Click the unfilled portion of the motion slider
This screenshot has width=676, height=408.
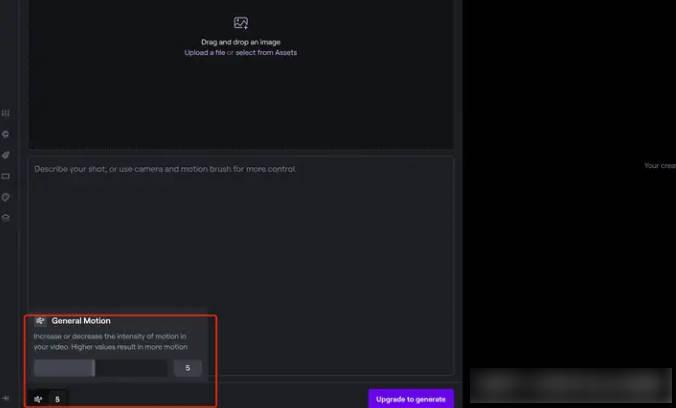click(131, 368)
